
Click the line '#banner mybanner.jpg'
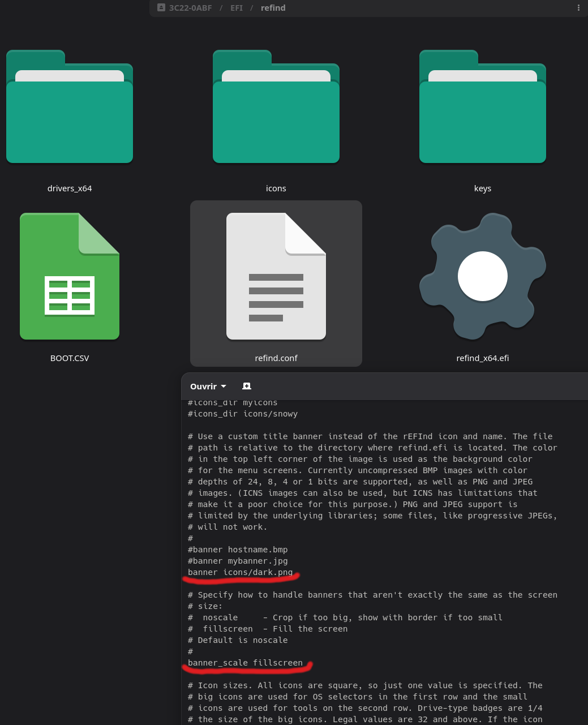click(238, 561)
